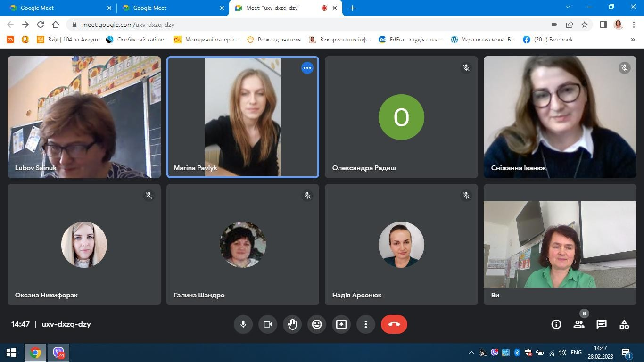Open the meeting details info icon
This screenshot has height=362, width=644.
click(x=556, y=324)
